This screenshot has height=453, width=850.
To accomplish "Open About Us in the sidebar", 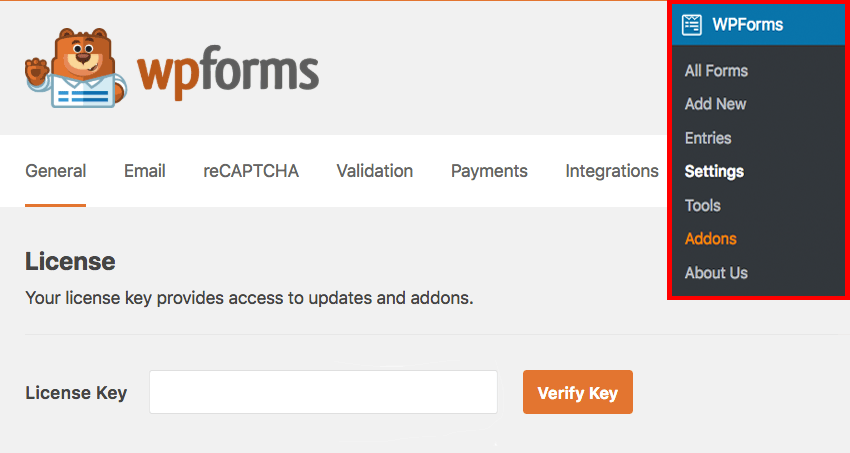I will [x=716, y=273].
